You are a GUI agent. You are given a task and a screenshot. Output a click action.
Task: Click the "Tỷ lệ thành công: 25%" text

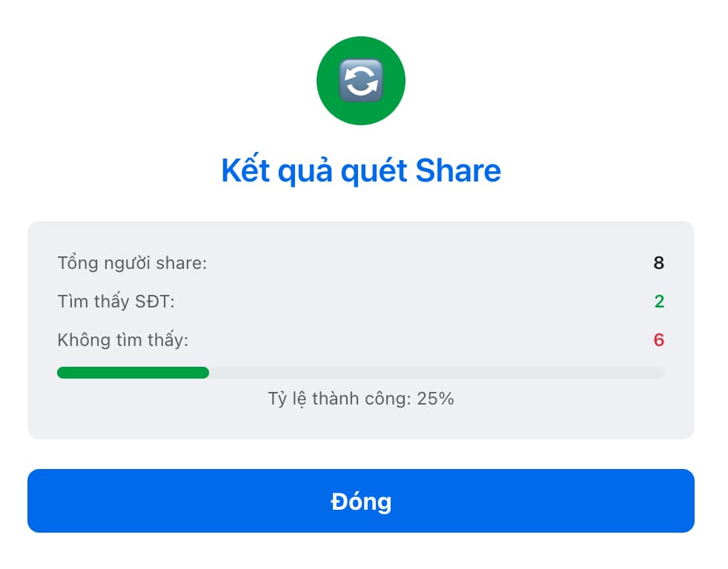click(x=361, y=399)
